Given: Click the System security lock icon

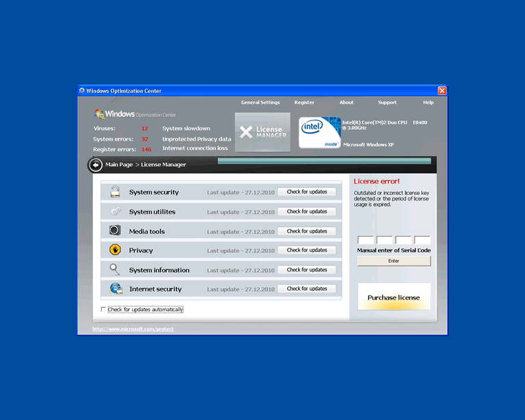Looking at the screenshot, I should click(116, 192).
